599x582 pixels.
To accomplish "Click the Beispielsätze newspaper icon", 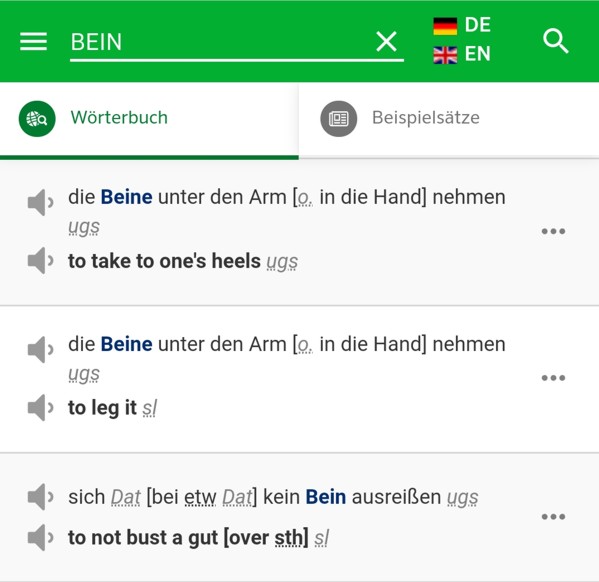I will tap(338, 119).
